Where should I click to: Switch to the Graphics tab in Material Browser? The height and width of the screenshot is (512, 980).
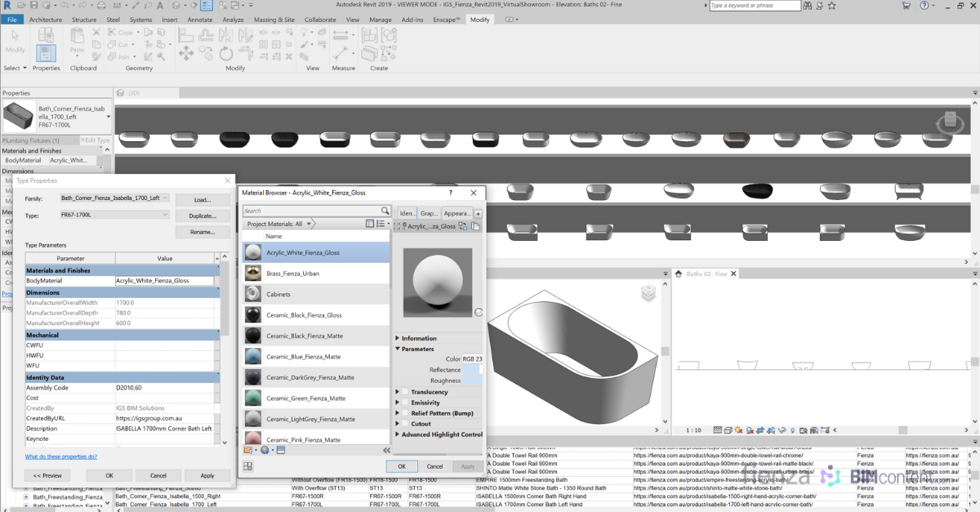(x=429, y=213)
